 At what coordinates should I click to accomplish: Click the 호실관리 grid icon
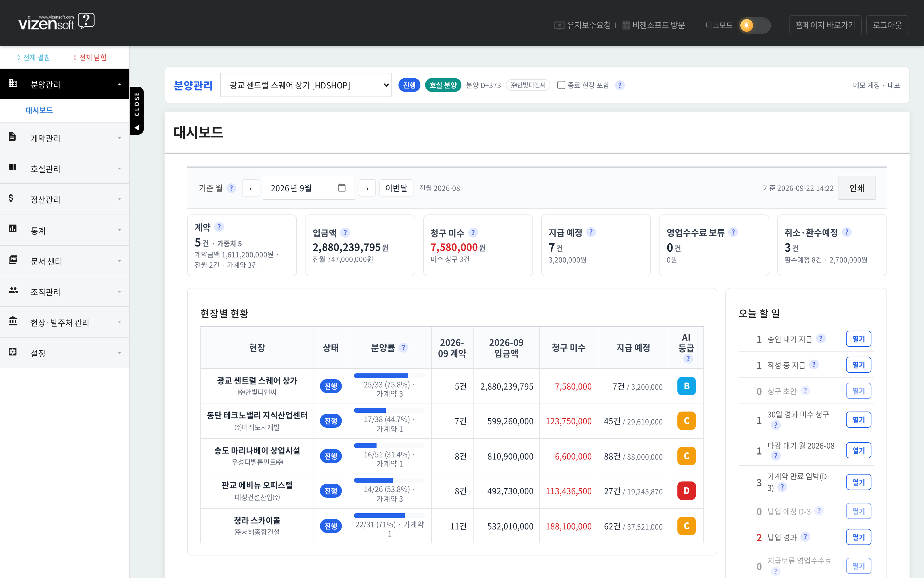coord(12,167)
